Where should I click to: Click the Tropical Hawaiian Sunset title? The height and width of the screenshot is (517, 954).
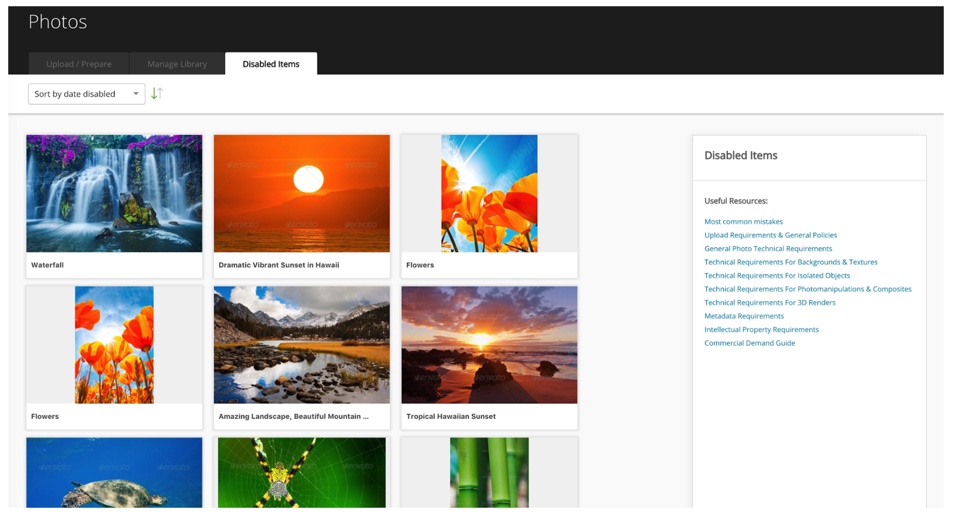pyautogui.click(x=451, y=417)
